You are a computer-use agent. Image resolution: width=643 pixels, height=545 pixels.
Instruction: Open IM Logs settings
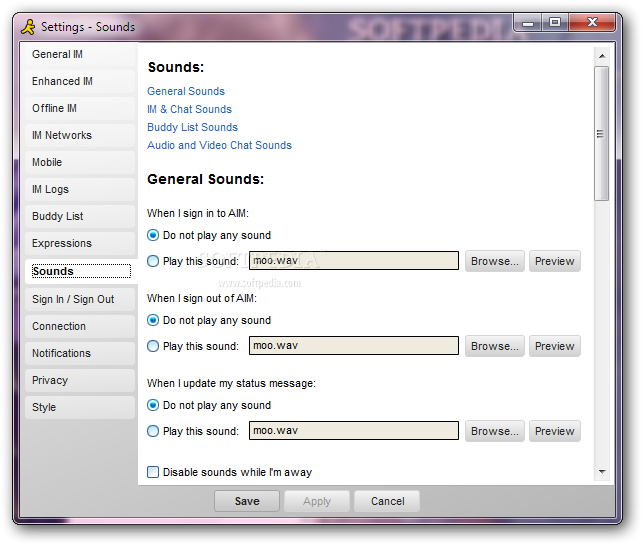[x=80, y=190]
